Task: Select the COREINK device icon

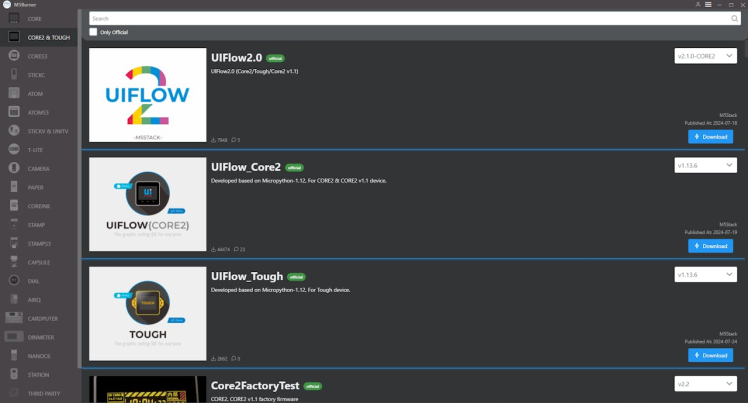Action: tap(14, 205)
